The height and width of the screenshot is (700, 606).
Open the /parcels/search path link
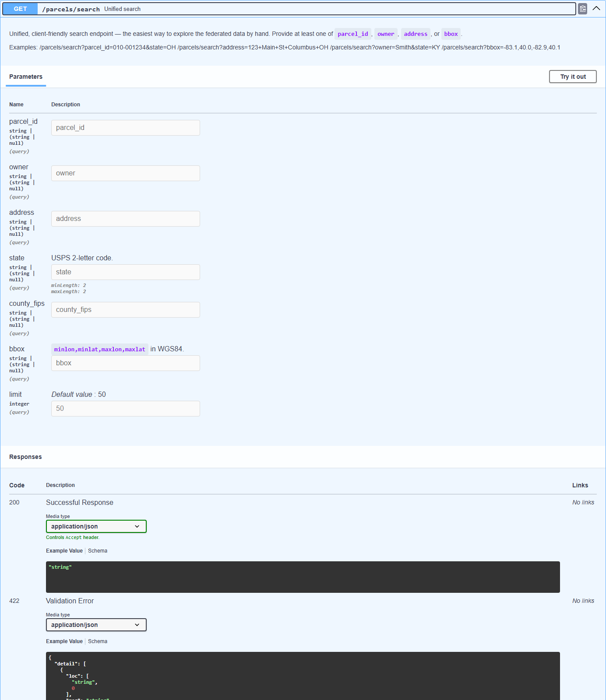[x=71, y=9]
